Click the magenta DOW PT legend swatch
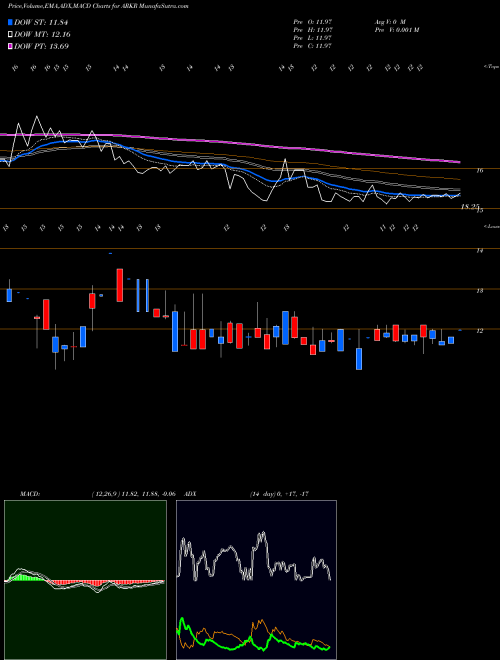The height and width of the screenshot is (660, 500). pyautogui.click(x=11, y=46)
